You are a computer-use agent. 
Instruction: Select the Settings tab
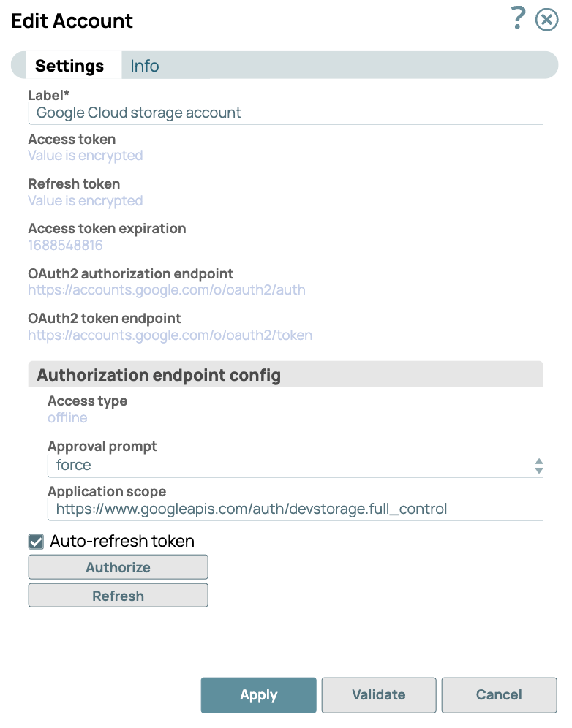click(69, 66)
